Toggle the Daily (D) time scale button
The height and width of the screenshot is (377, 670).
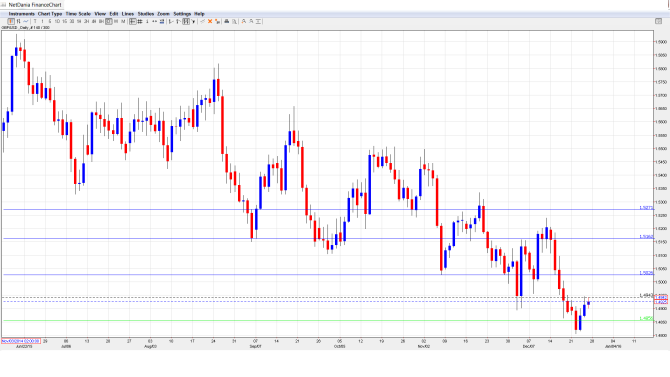[109, 21]
